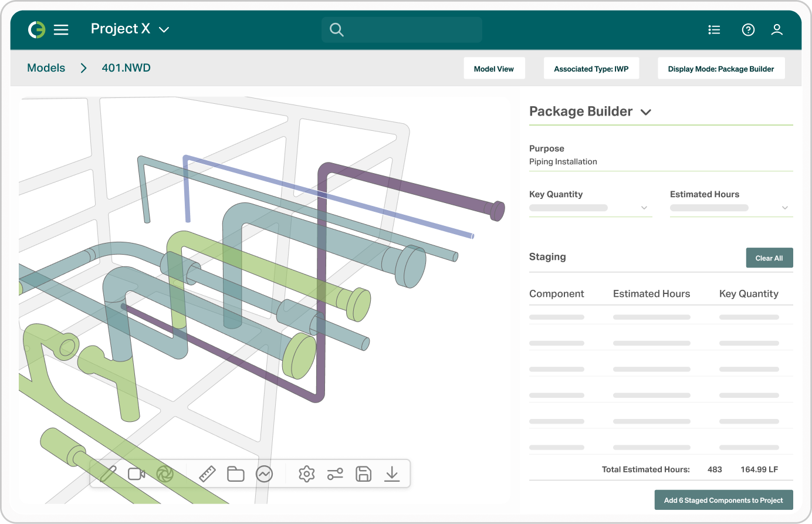
Task: Open the markup pencil tool
Action: [109, 474]
